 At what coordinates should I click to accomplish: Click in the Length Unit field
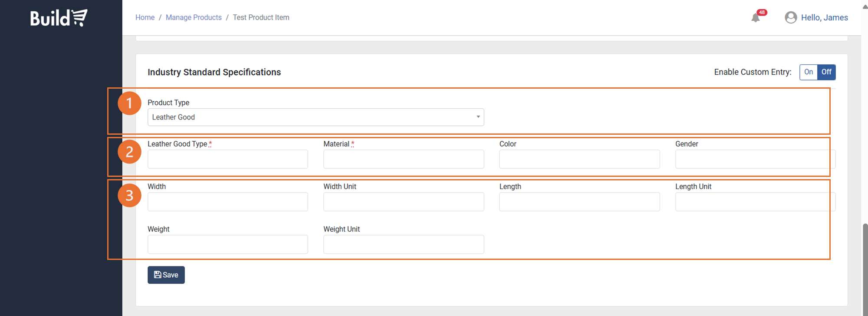pyautogui.click(x=755, y=202)
